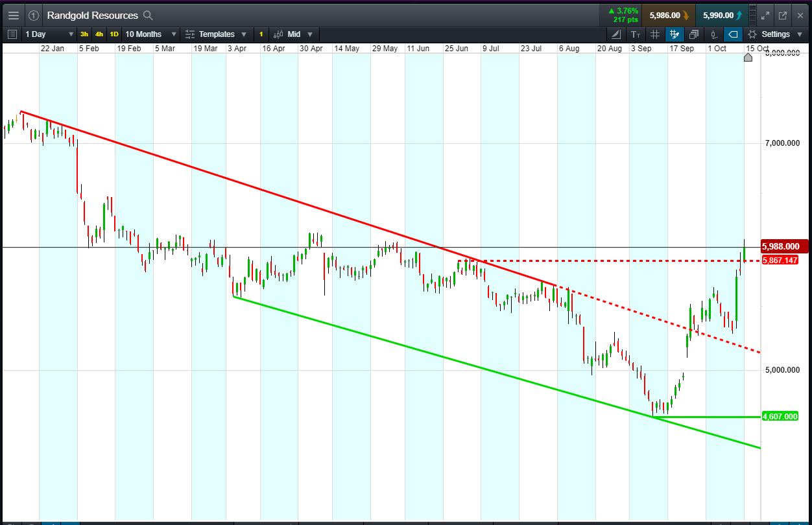Toggle the candlestick order-on-chart icon
Screen dimensions: 812x525
tap(713, 34)
